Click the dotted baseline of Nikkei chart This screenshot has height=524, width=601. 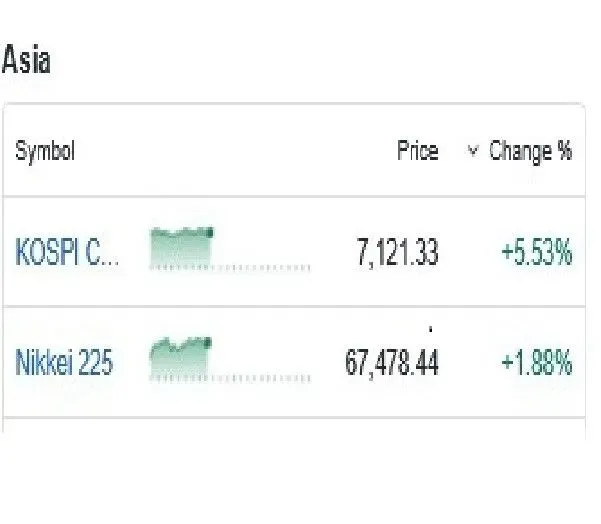tap(230, 379)
